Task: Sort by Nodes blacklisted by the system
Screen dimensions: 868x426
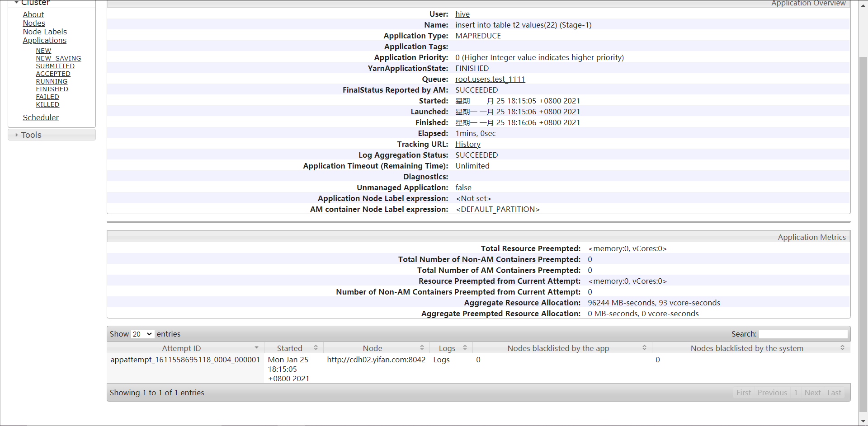Action: 751,348
